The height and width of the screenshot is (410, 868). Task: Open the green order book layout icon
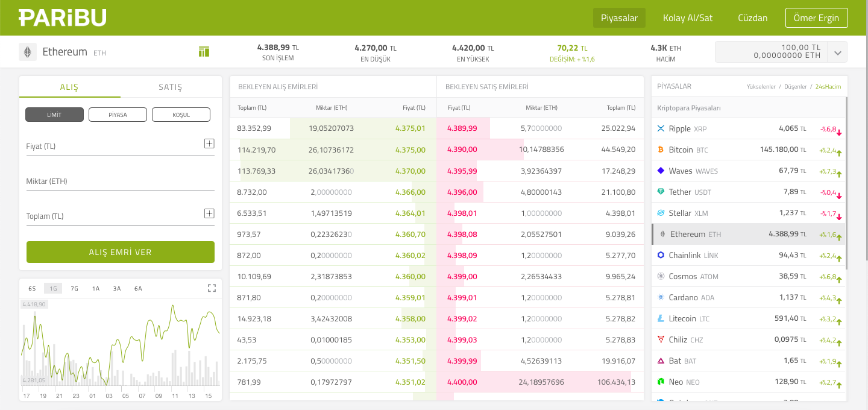(x=204, y=52)
